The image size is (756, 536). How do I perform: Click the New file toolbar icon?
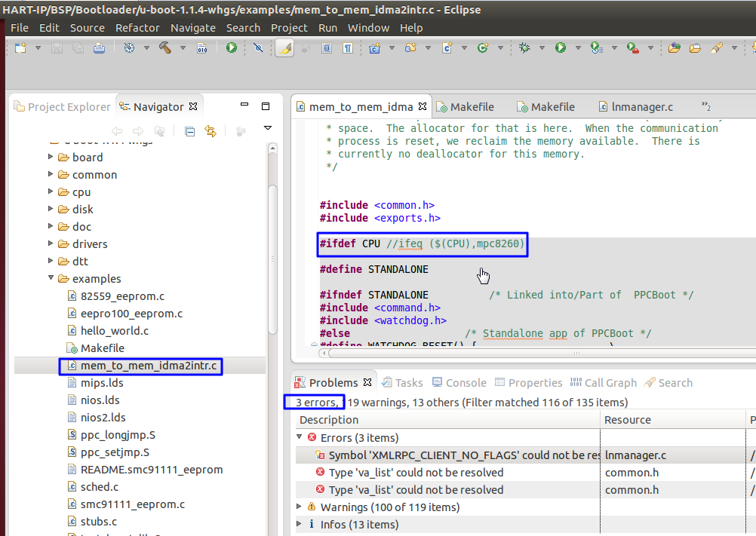coord(20,47)
